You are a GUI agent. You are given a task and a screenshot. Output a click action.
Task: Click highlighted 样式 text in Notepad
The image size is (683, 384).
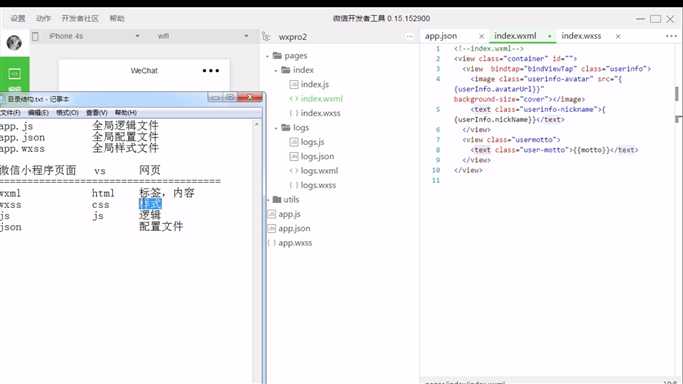pos(150,204)
